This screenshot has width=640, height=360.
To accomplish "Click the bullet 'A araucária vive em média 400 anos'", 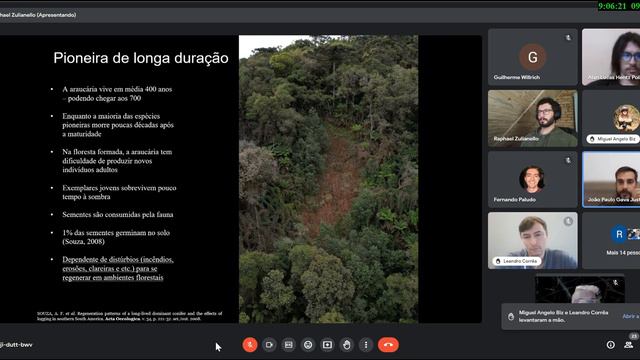I will (117, 93).
